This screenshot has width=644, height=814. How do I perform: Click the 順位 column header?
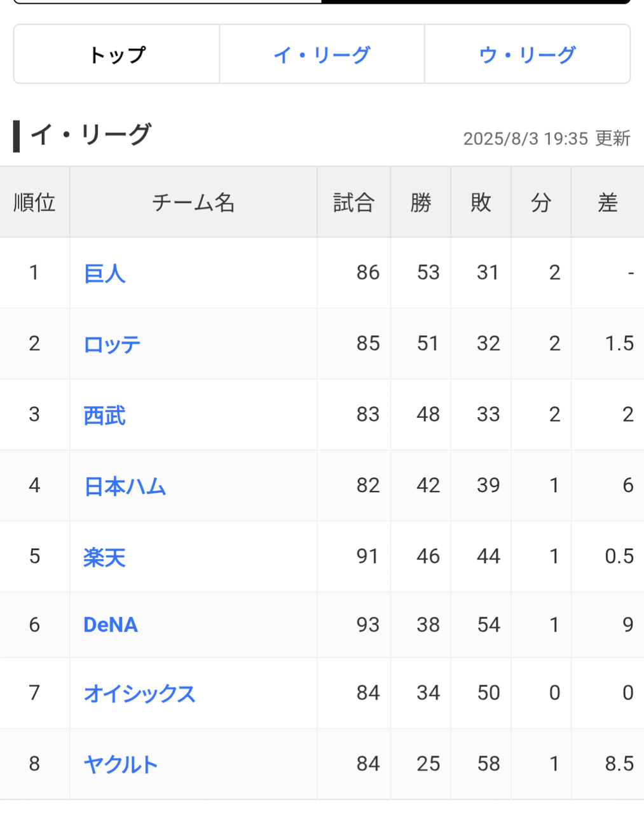(34, 203)
